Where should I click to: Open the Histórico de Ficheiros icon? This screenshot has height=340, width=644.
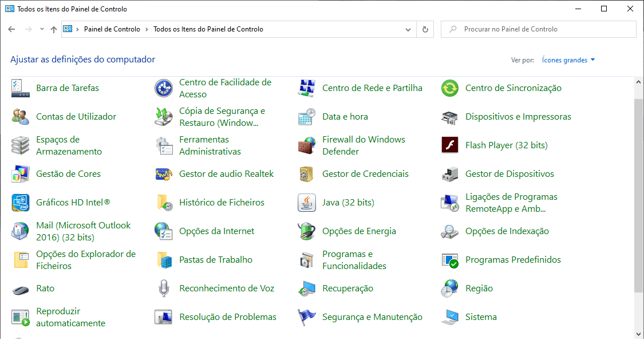click(164, 203)
